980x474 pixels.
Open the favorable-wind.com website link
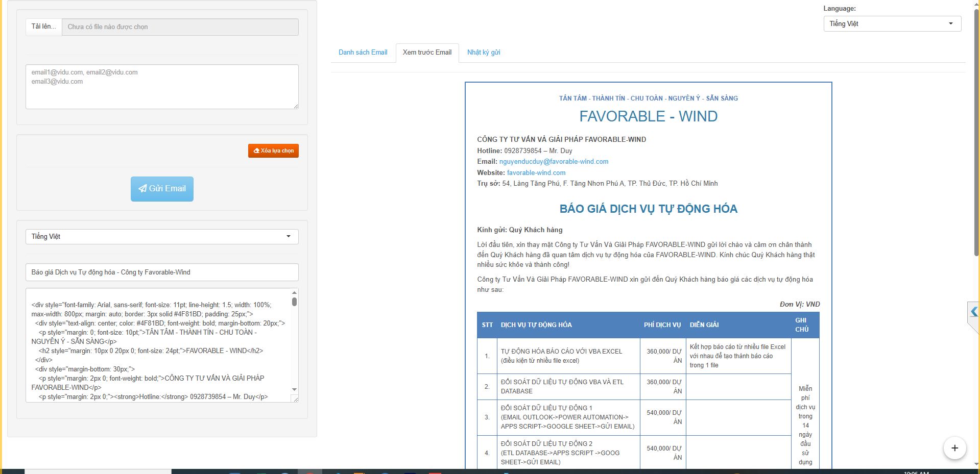pos(536,173)
